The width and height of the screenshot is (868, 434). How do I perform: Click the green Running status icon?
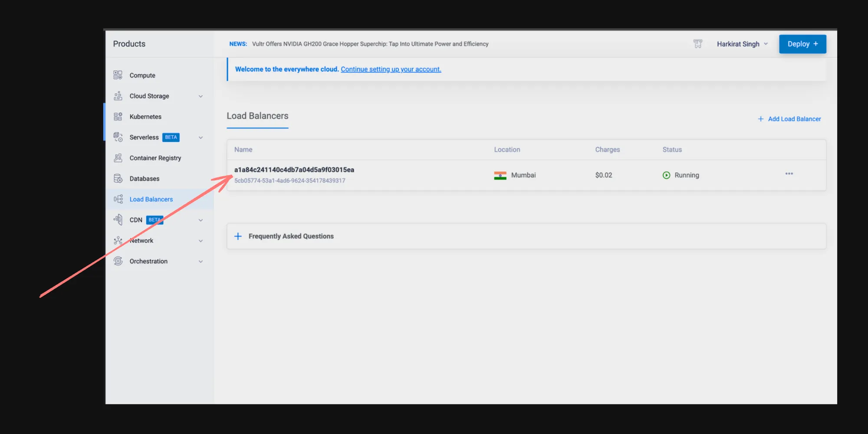click(x=666, y=175)
